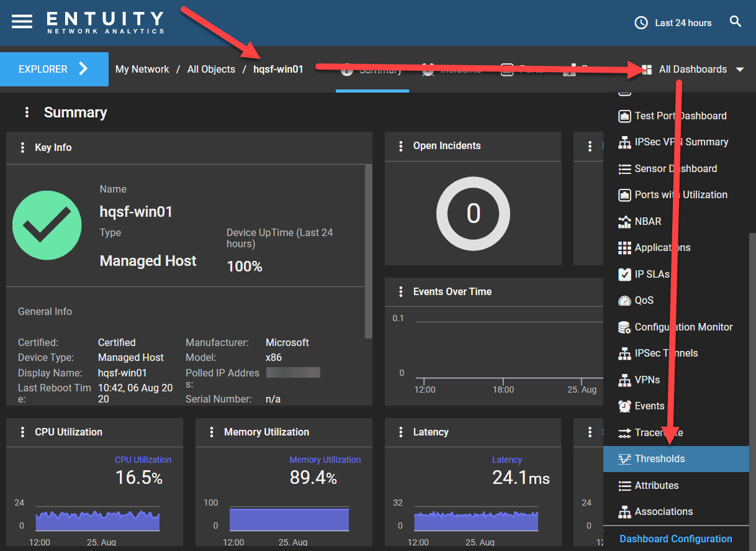Viewport: 756px width, 551px height.
Task: Open Key Info panel options menu
Action: click(23, 148)
